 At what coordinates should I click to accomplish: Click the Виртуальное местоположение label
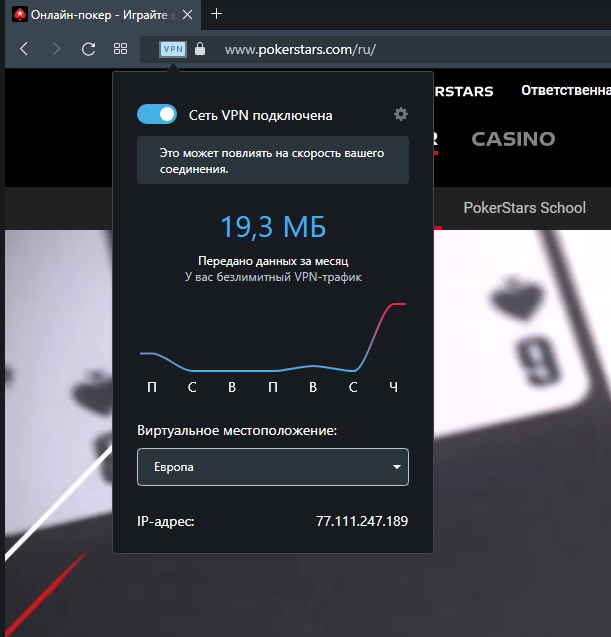pyautogui.click(x=237, y=430)
